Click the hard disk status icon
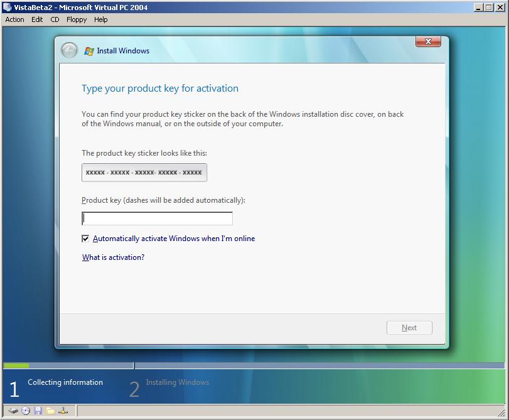509x420 pixels. click(13, 411)
